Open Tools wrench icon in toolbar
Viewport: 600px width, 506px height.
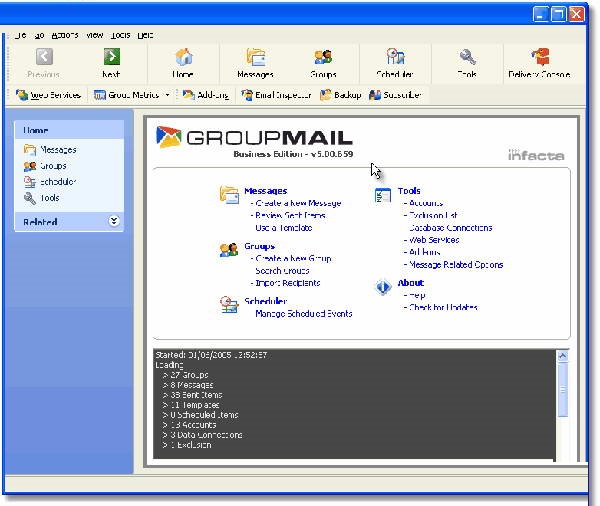467,57
